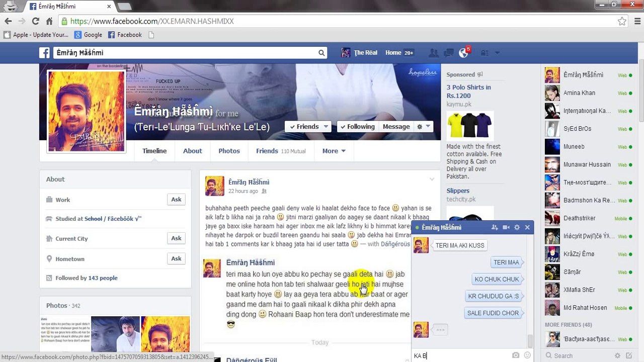Start video call in chat window

pos(506,228)
